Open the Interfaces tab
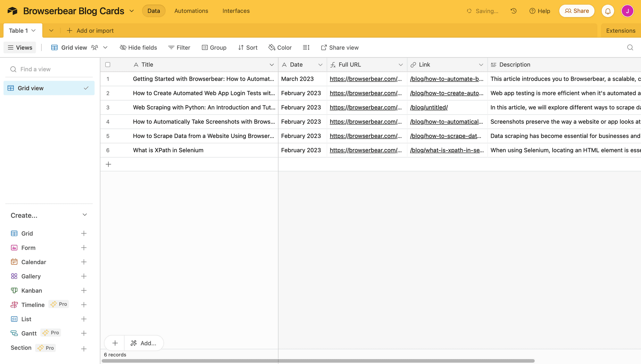This screenshot has width=641, height=364. pos(236,11)
